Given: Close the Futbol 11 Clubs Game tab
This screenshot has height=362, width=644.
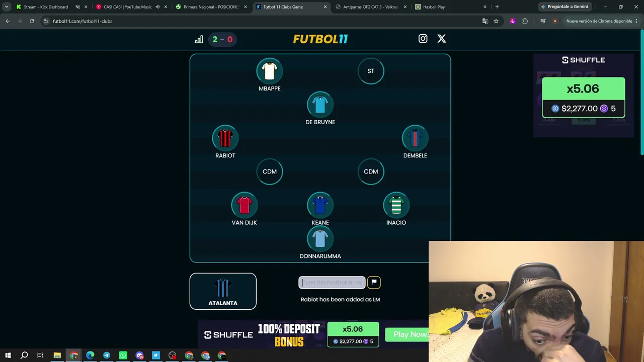Looking at the screenshot, I should pyautogui.click(x=326, y=7).
